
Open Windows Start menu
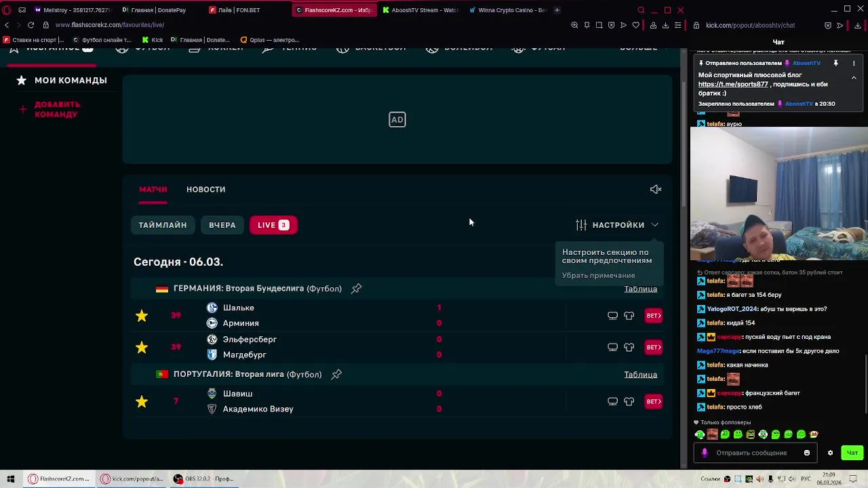pyautogui.click(x=10, y=479)
